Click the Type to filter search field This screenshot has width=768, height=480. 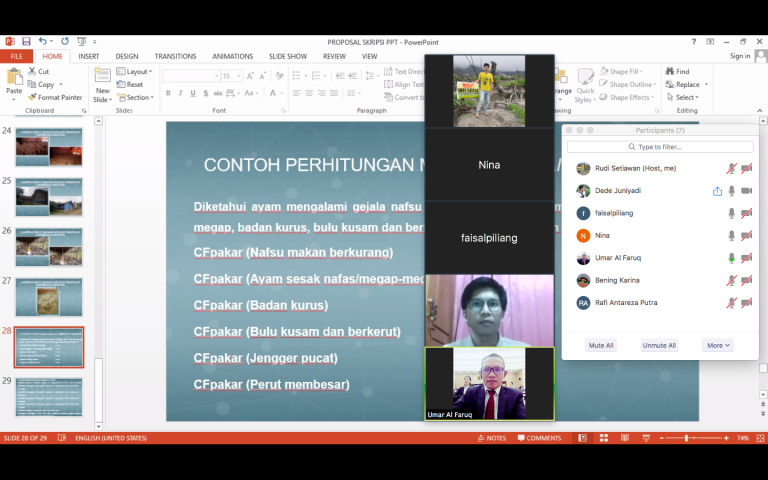tap(660, 147)
